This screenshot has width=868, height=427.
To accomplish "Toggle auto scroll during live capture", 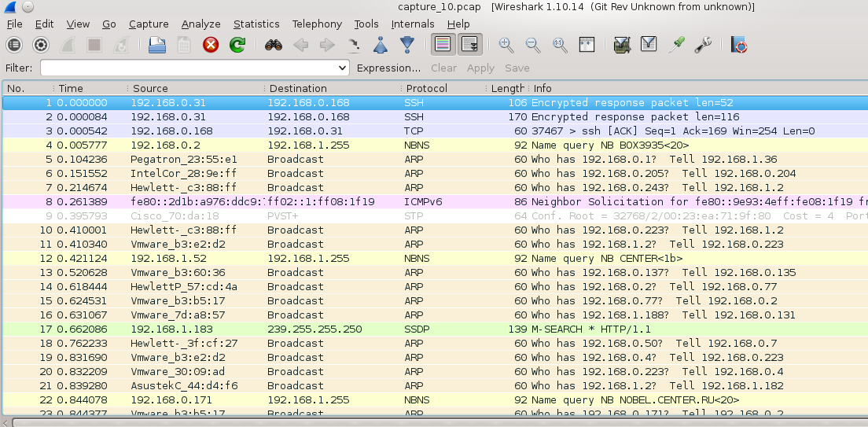I will [x=470, y=45].
